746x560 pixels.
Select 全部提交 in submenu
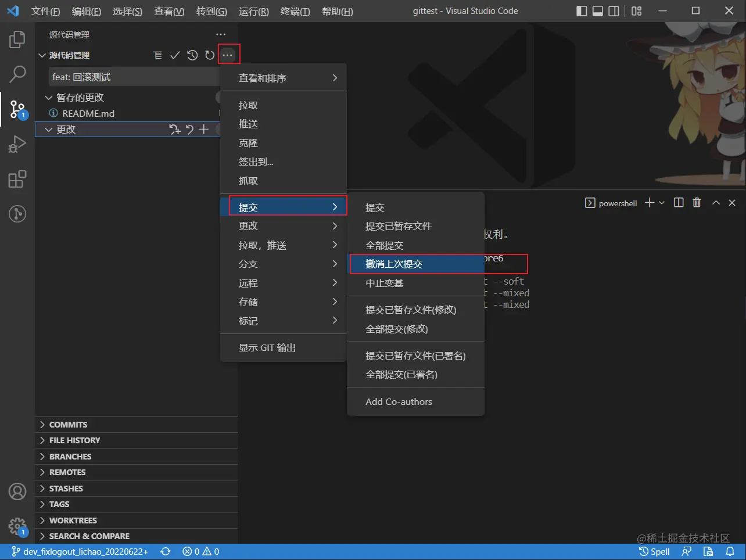point(415,245)
